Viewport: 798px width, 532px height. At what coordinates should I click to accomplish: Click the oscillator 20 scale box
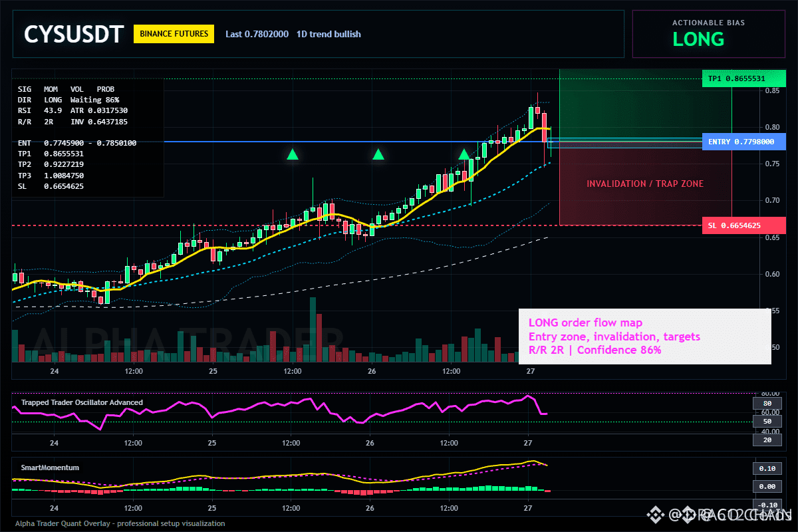(x=767, y=440)
